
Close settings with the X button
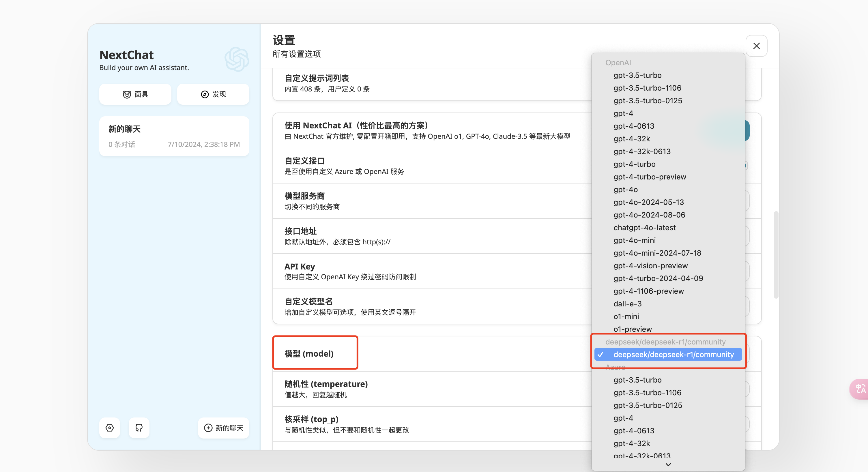pyautogui.click(x=756, y=46)
